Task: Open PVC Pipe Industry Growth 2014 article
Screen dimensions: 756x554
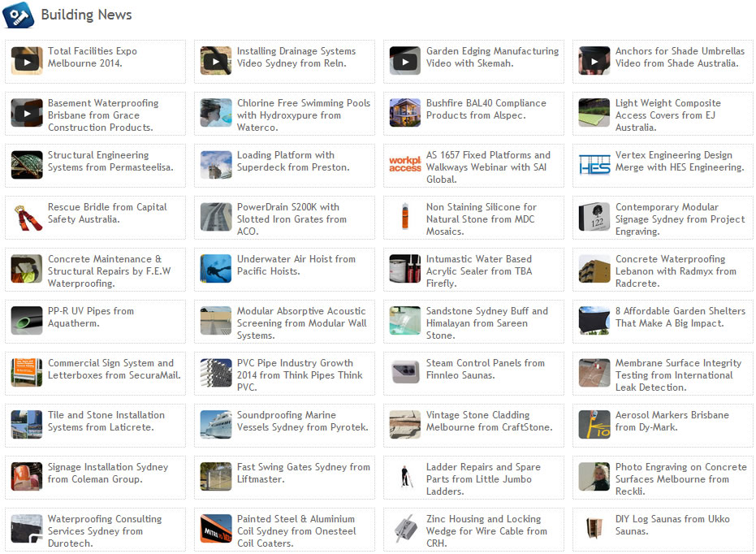Action: coord(300,375)
